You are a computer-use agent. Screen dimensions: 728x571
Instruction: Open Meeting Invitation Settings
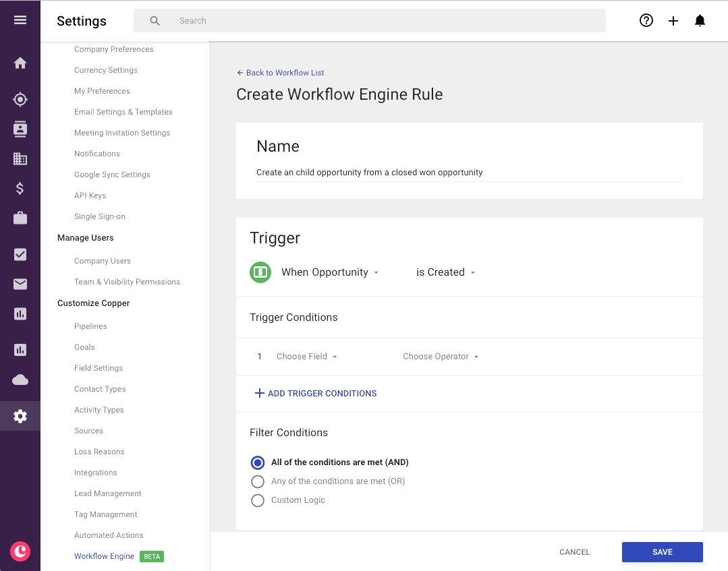[122, 133]
